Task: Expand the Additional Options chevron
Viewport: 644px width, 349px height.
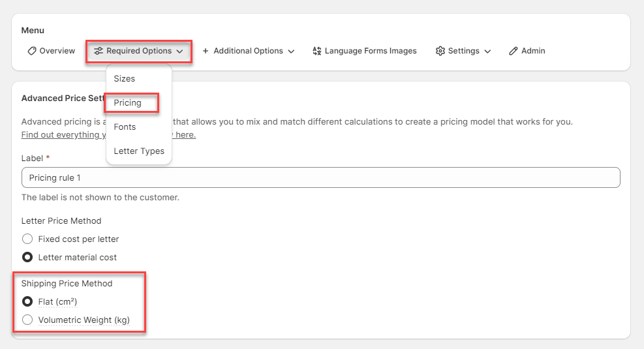Action: (x=291, y=51)
